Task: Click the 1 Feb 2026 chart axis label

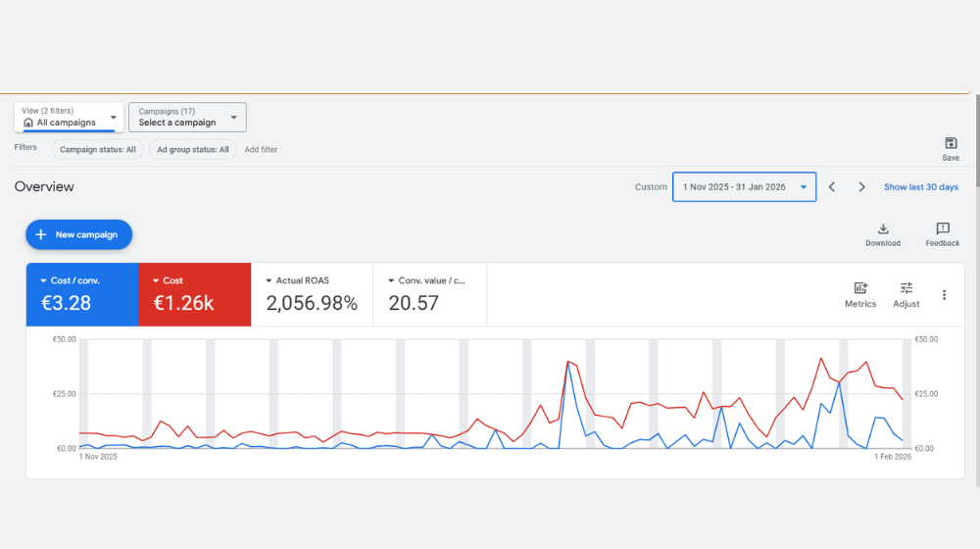Action: pos(893,457)
